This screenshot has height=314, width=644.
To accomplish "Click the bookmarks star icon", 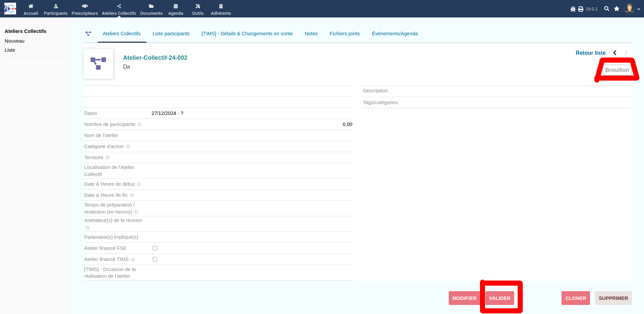I will point(616,9).
